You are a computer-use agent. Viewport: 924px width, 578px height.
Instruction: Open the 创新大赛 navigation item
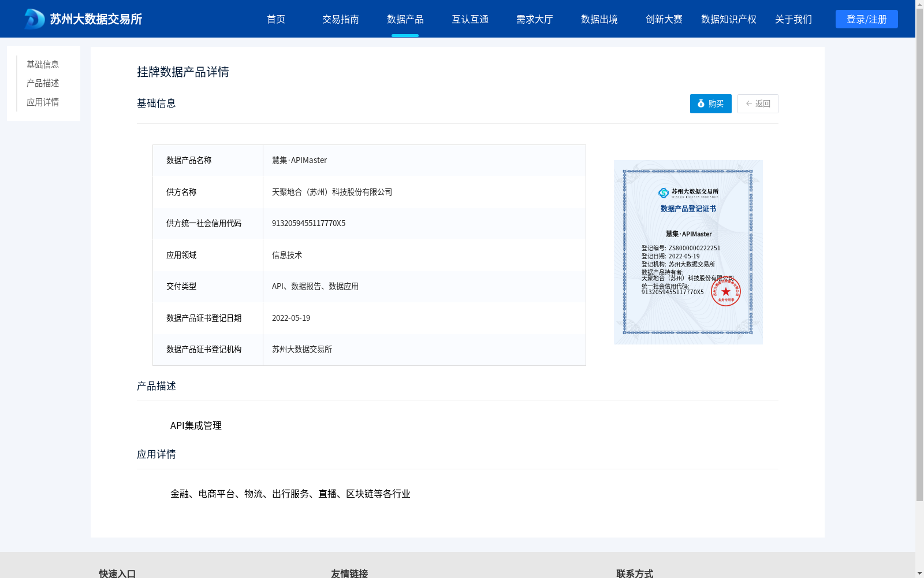(x=664, y=19)
